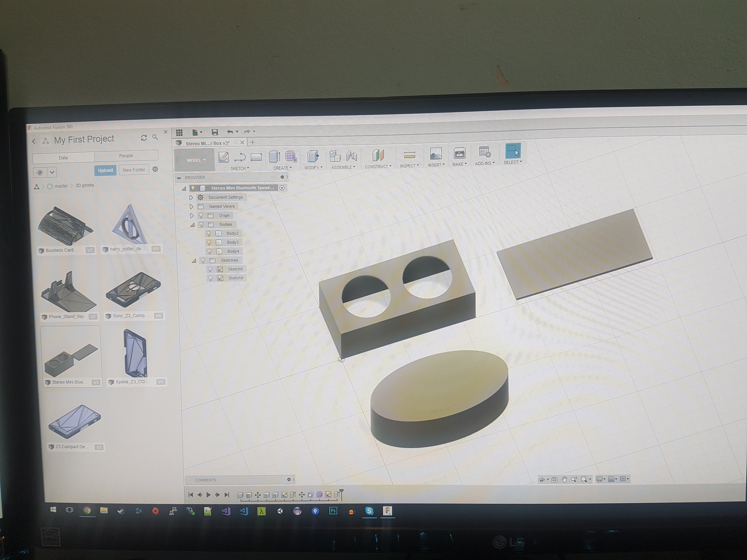Hide Body4 using its lightbulb
The image size is (747, 560).
[x=209, y=251]
